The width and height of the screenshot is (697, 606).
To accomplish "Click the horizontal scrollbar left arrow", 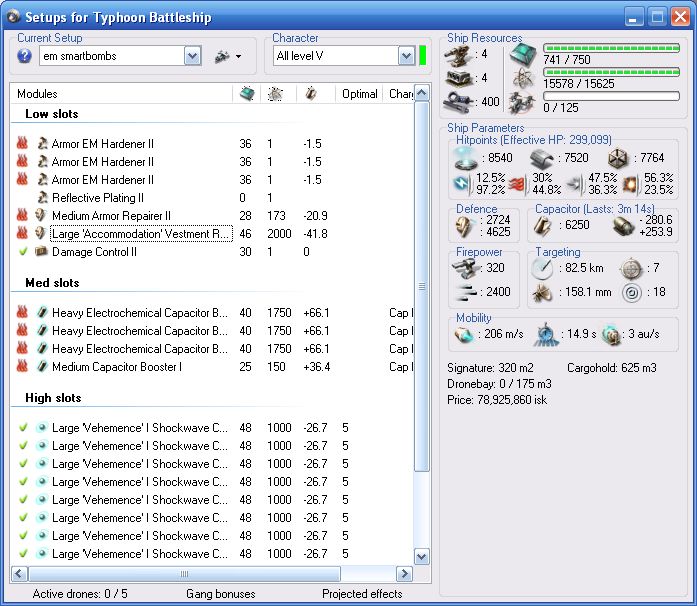I will pyautogui.click(x=19, y=574).
